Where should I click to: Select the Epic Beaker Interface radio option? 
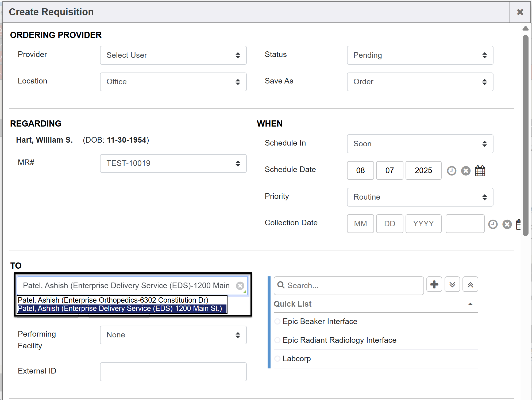click(277, 321)
